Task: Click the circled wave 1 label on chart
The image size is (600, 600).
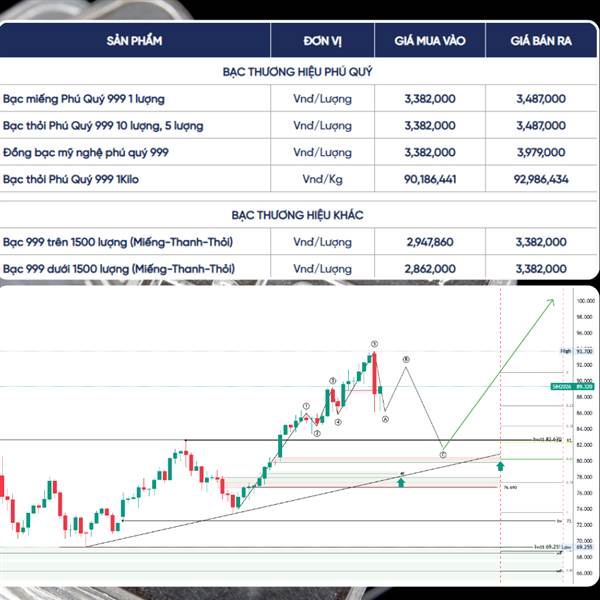Action: click(306, 406)
